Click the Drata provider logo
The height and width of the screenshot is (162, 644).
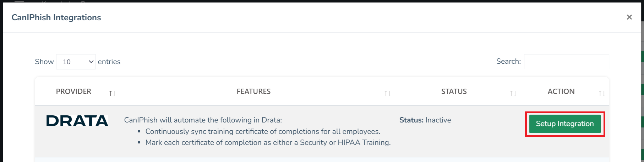(77, 121)
